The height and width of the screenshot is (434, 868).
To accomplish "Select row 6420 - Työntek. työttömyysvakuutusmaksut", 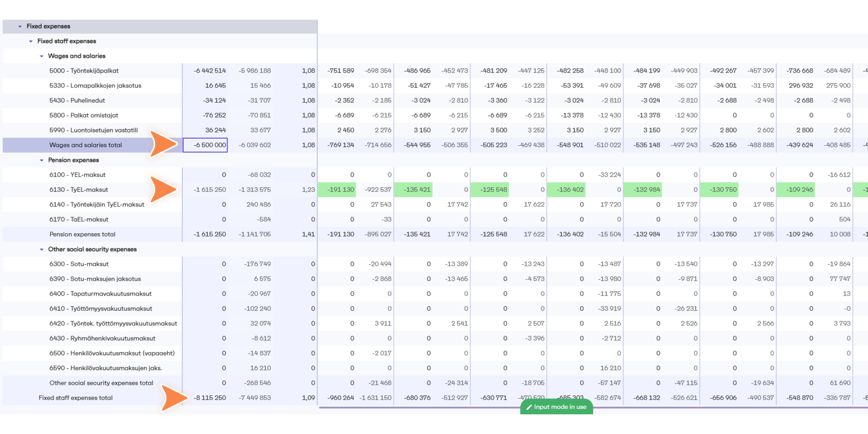I will pyautogui.click(x=113, y=323).
